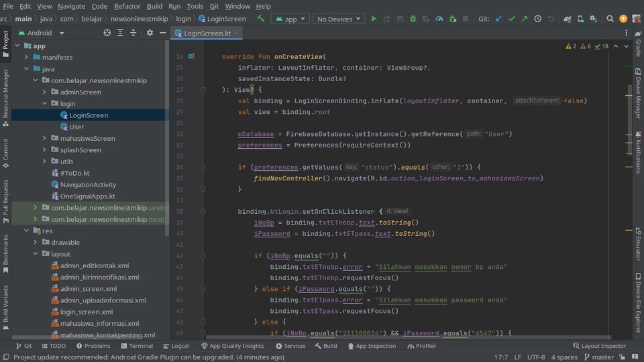Screen dimensions: 644x362
Task: Run the app with the green play button
Action: point(374,19)
